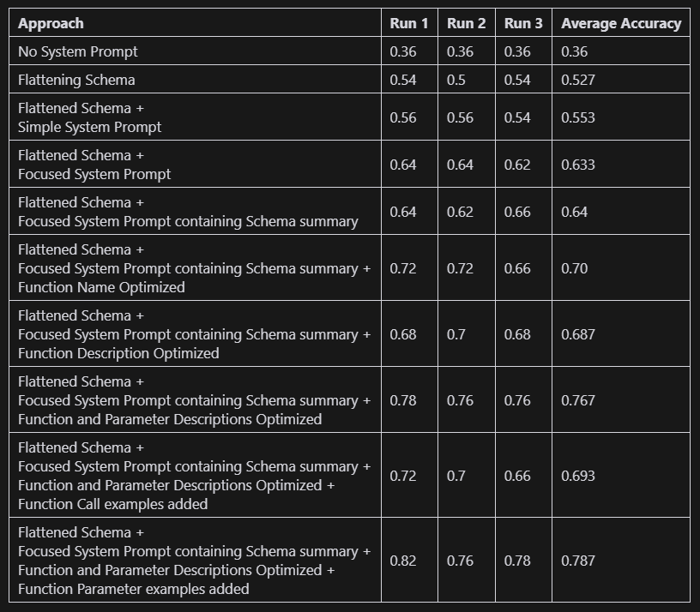The height and width of the screenshot is (612, 700).
Task: Select the Run 3 column header
Action: 523,24
